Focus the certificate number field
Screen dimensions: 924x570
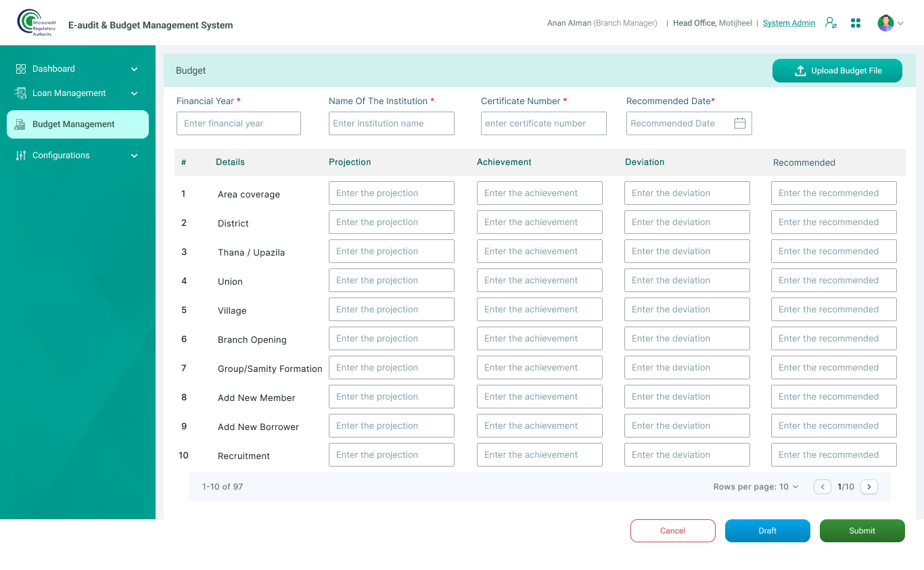click(544, 124)
